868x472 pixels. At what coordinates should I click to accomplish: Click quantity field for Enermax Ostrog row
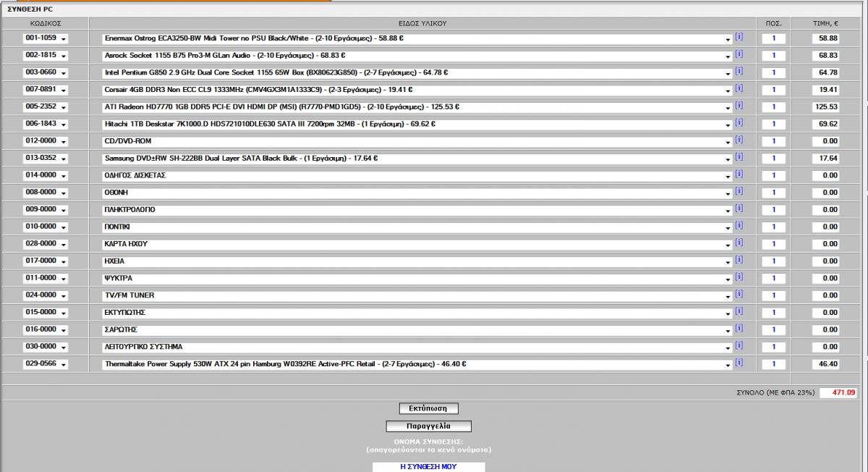773,38
